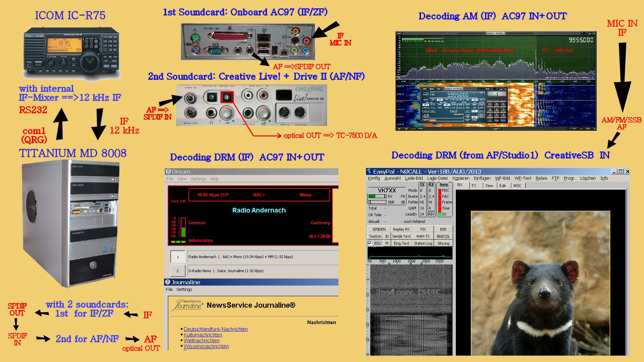
Task: Open the Weltnachrichten link
Action: (201, 341)
